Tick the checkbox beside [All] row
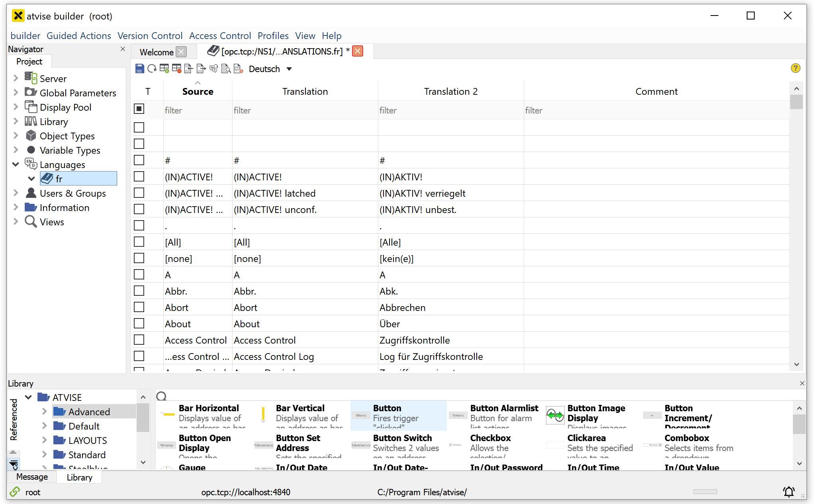 point(139,242)
